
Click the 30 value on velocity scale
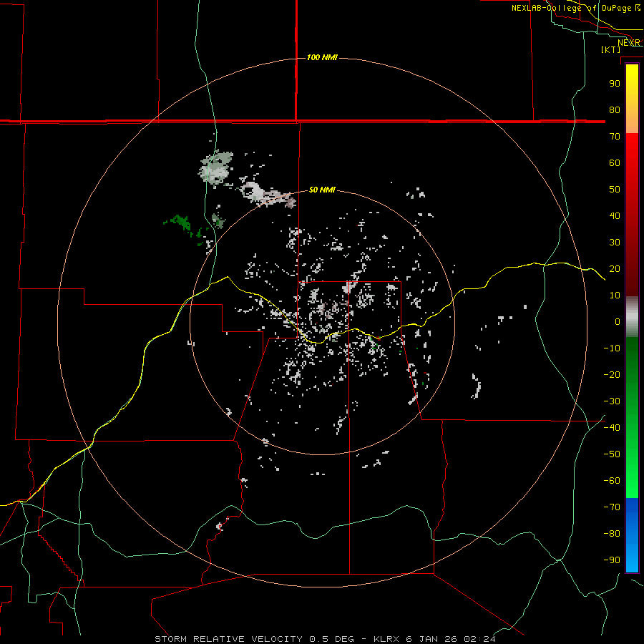pos(615,243)
